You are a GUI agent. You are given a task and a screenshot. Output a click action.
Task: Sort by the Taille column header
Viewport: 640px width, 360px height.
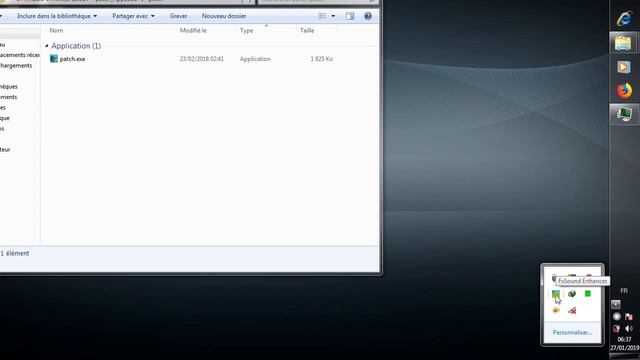pyautogui.click(x=307, y=30)
